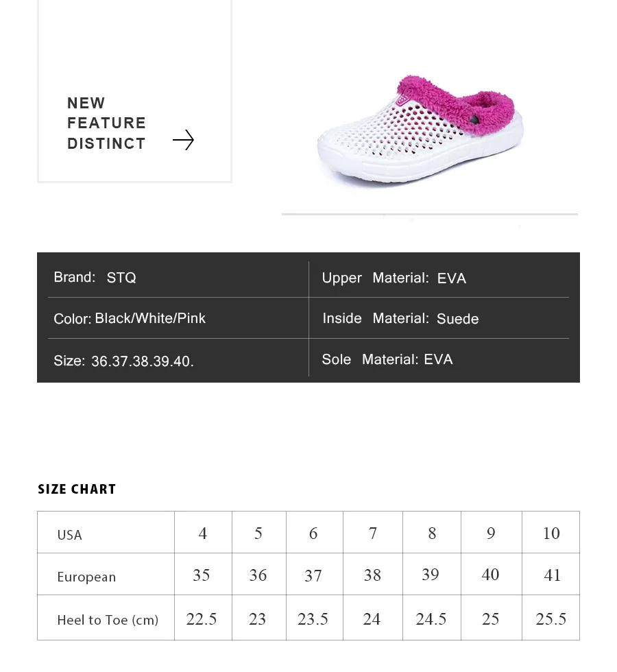Select the European row label

86,577
